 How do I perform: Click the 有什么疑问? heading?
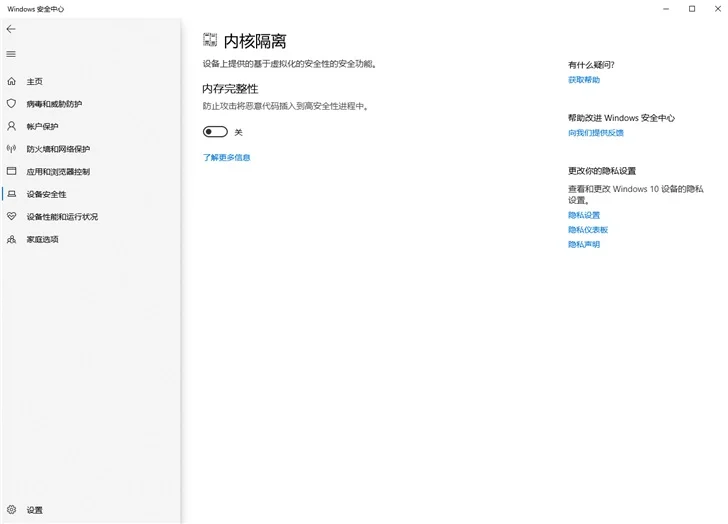591,65
